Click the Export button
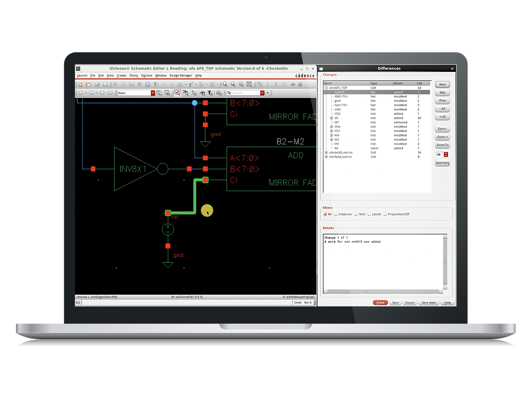This screenshot has height=399, width=532. (x=410, y=302)
